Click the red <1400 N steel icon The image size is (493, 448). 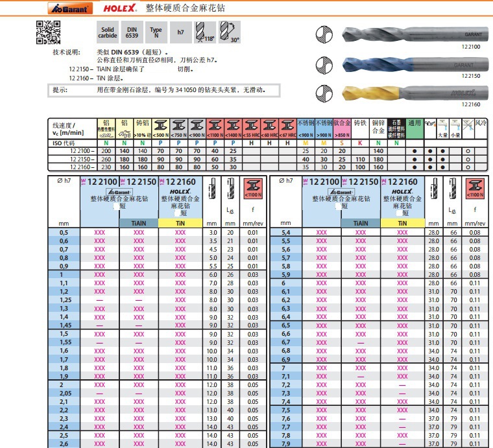tap(233, 128)
